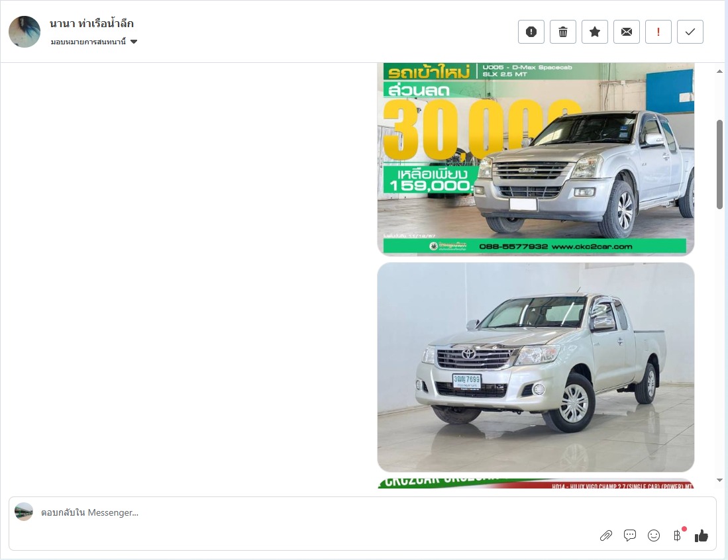Delete conversation using trash icon
Viewport: 728px width, 560px height.
tap(562, 32)
